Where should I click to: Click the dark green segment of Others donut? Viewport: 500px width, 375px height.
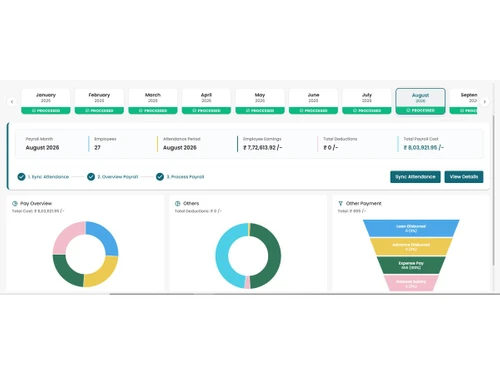(x=274, y=256)
